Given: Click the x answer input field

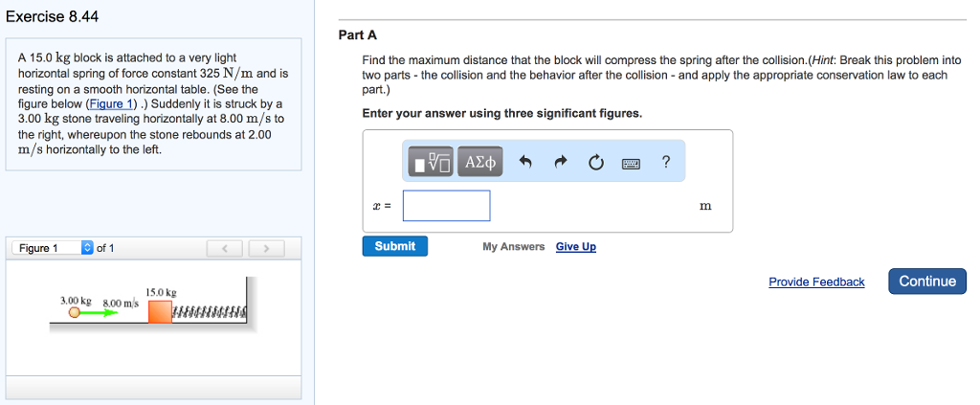Looking at the screenshot, I should [x=446, y=206].
